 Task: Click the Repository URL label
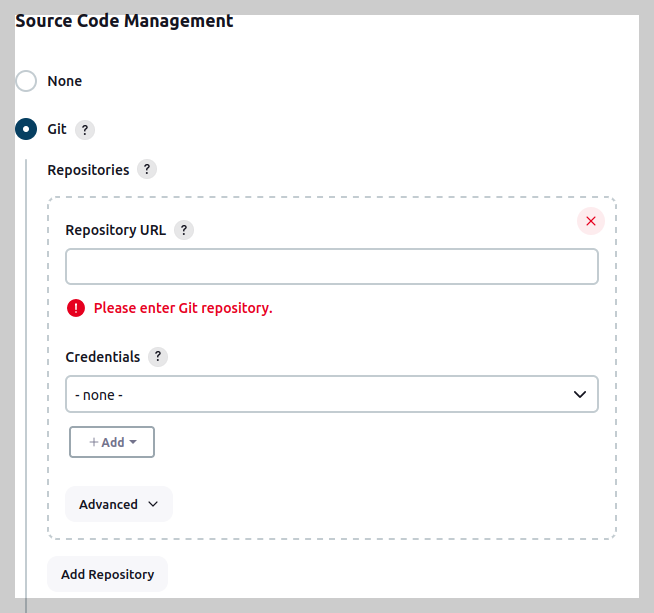point(116,230)
